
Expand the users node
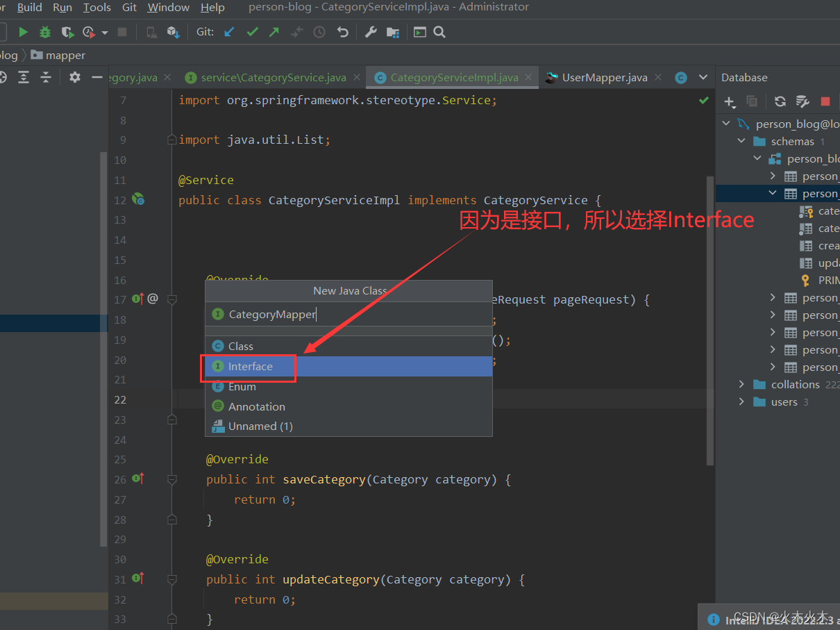(741, 401)
